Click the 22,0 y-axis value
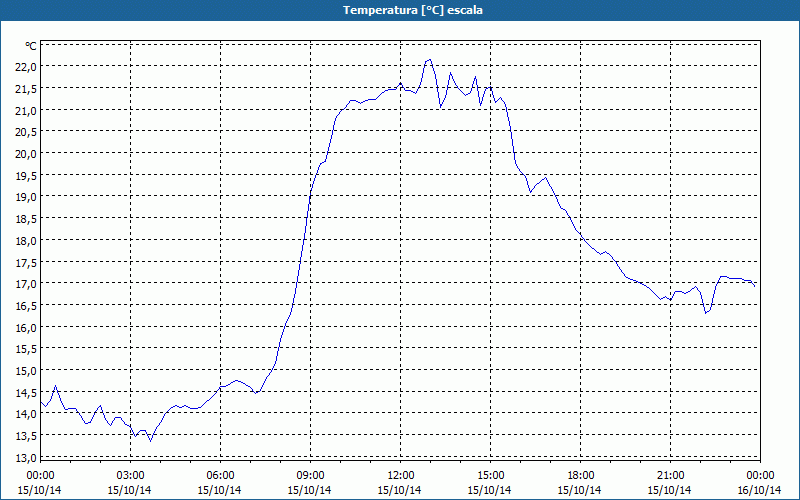The height and width of the screenshot is (500, 800). [26, 67]
